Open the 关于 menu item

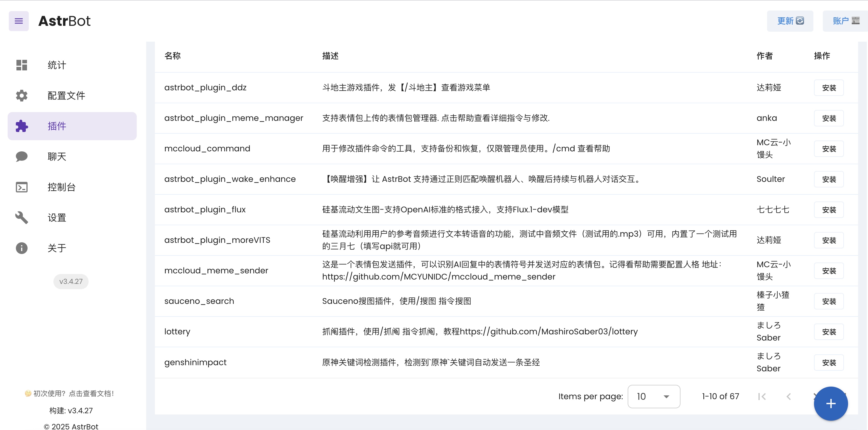click(72, 248)
